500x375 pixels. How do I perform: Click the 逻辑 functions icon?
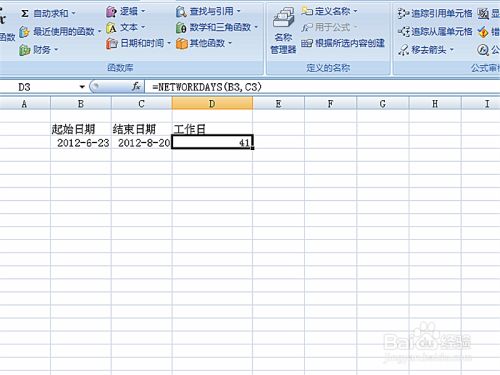111,12
